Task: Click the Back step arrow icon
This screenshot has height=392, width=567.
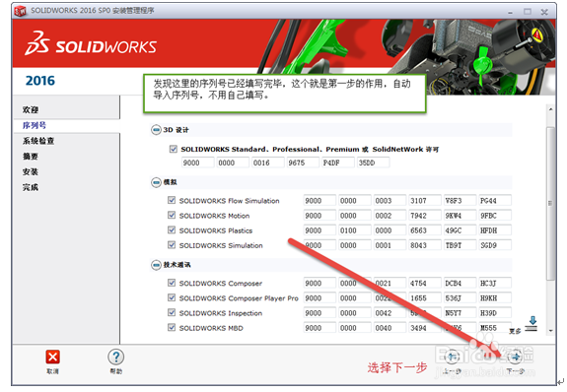Action: (x=452, y=357)
